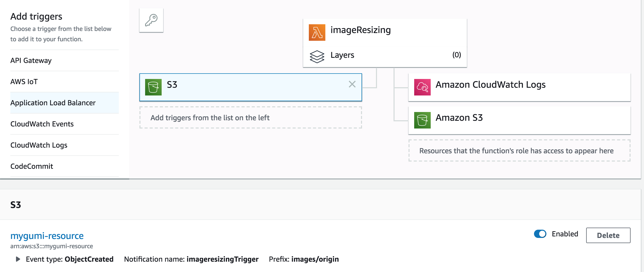This screenshot has width=644, height=272.
Task: Click the Layers stack icon
Action: [x=317, y=57]
